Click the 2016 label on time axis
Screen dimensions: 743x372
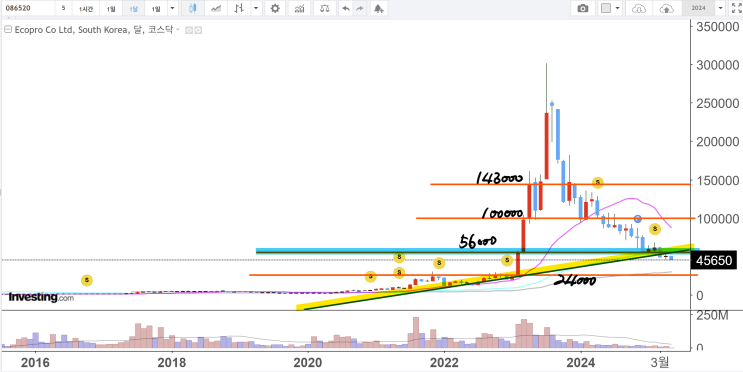pyautogui.click(x=36, y=363)
